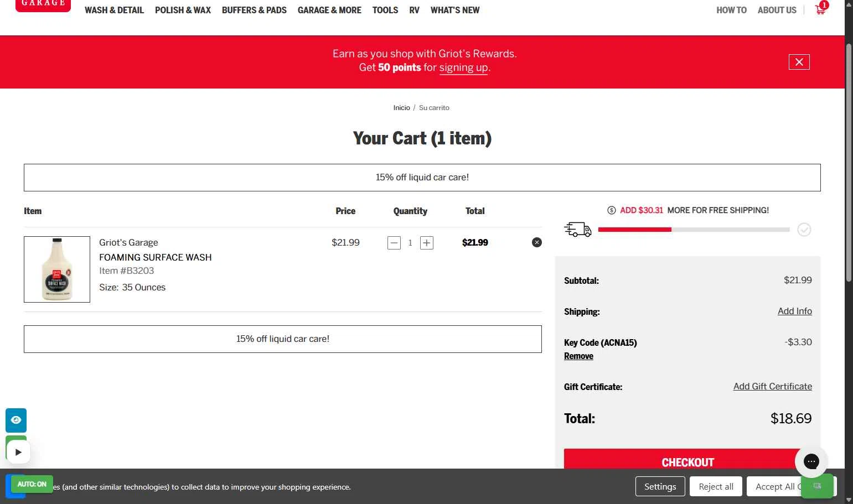Click the -$3.30 discount amount
The width and height of the screenshot is (853, 504).
798,342
